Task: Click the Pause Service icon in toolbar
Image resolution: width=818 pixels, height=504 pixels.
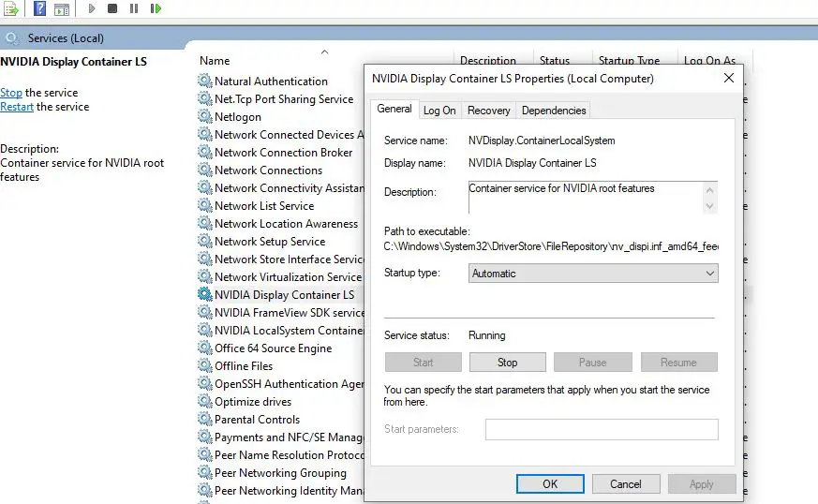Action: (134, 8)
